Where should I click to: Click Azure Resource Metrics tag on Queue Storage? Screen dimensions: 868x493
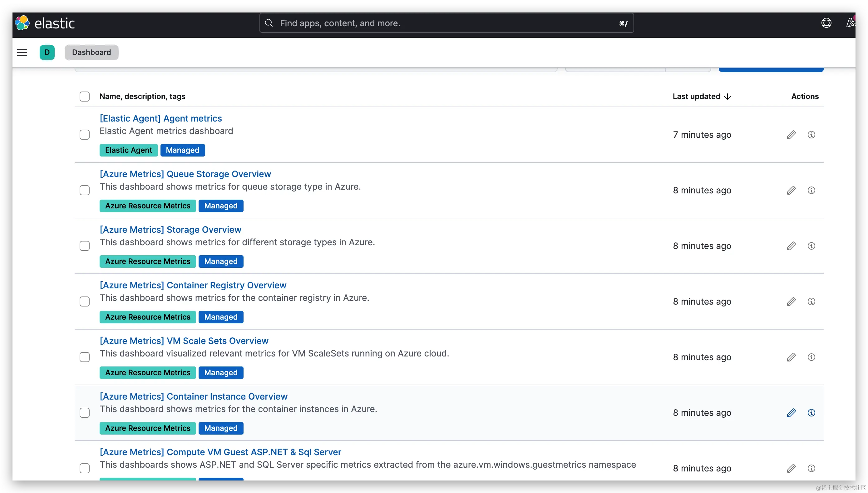click(x=148, y=206)
